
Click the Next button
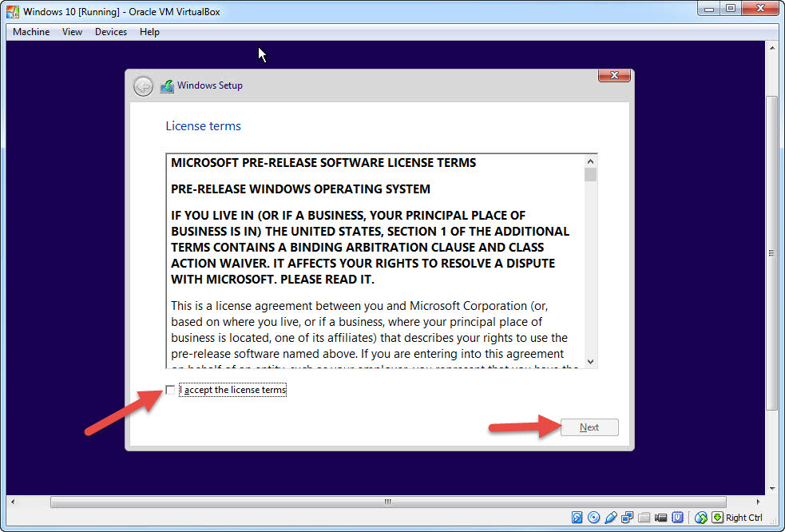coord(589,427)
